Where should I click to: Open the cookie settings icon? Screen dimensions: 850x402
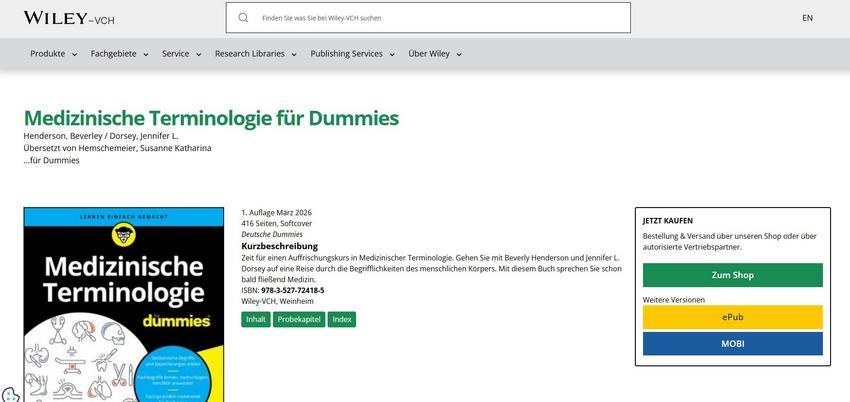point(10,394)
